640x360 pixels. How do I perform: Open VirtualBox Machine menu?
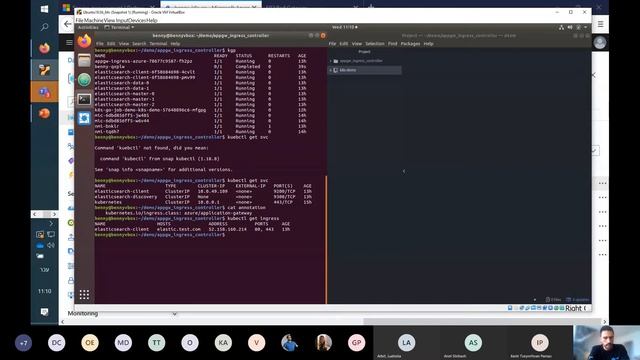click(94, 20)
